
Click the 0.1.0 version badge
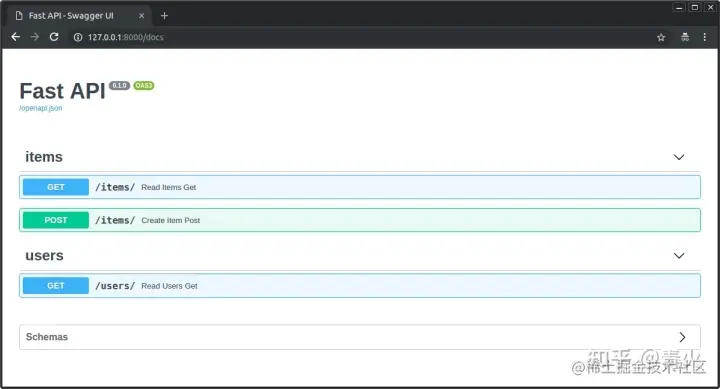119,85
